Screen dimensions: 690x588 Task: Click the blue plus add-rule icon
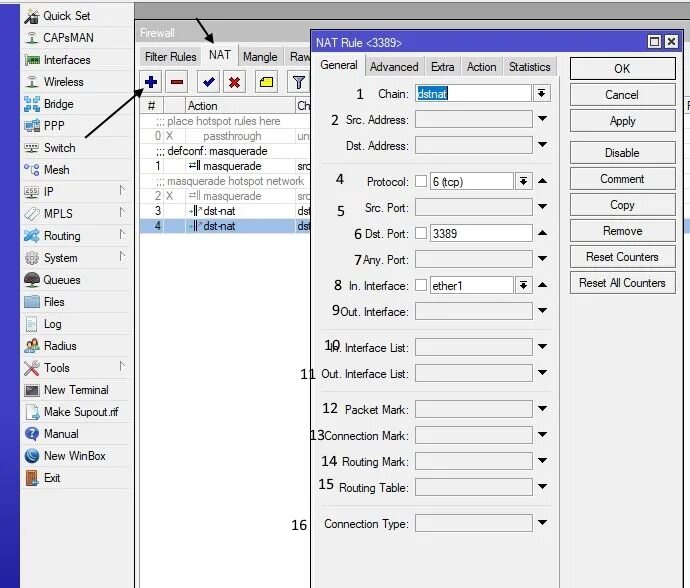(x=151, y=82)
